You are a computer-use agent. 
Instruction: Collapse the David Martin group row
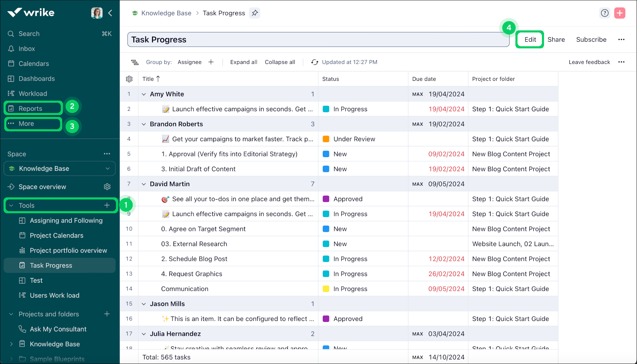144,184
